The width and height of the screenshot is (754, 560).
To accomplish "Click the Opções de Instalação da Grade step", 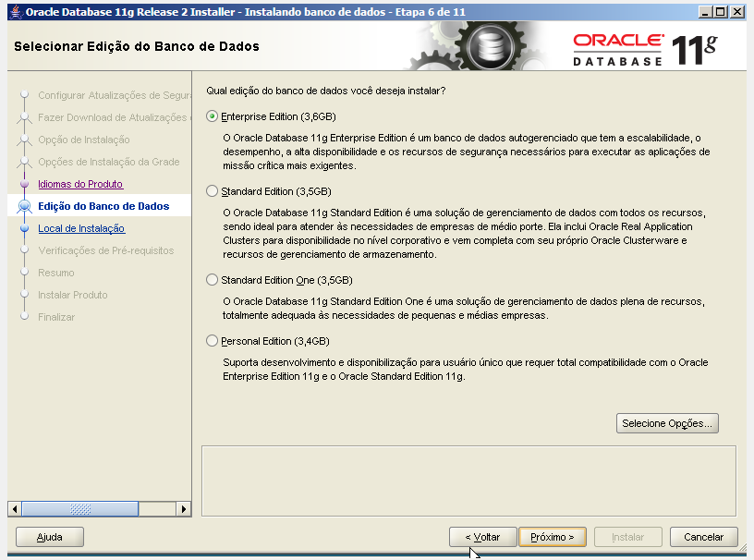I will (x=109, y=162).
